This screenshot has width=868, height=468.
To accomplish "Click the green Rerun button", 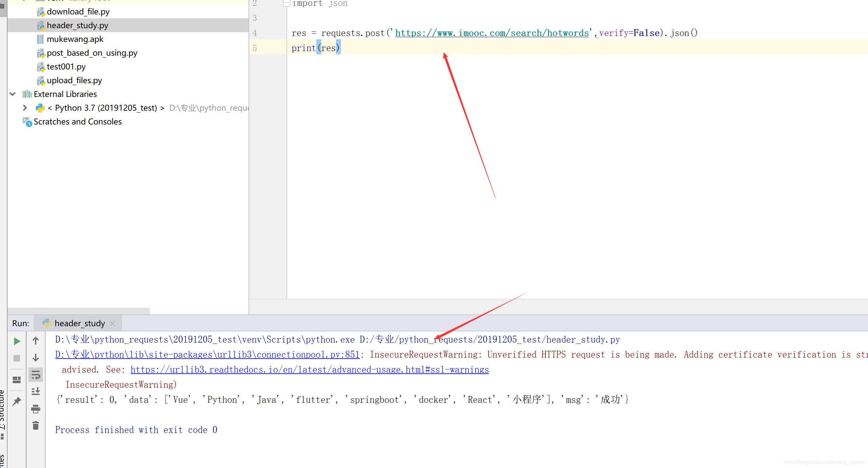I will point(16,341).
